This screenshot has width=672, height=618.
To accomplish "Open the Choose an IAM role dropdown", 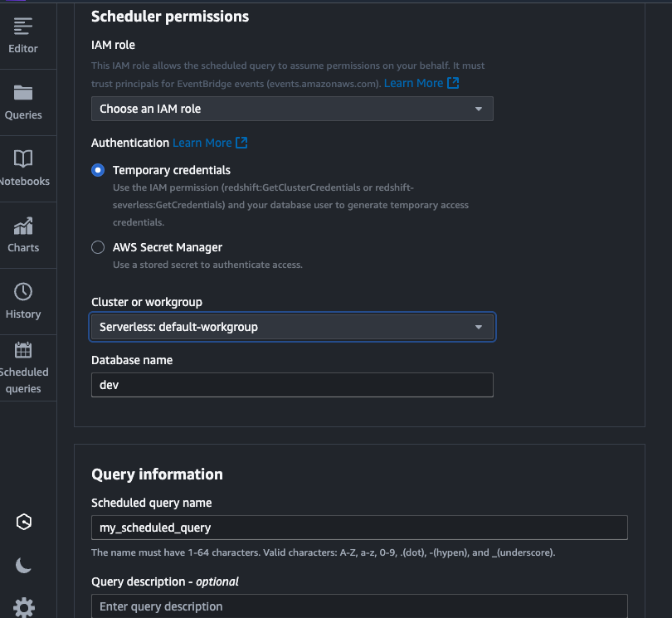I will click(292, 109).
